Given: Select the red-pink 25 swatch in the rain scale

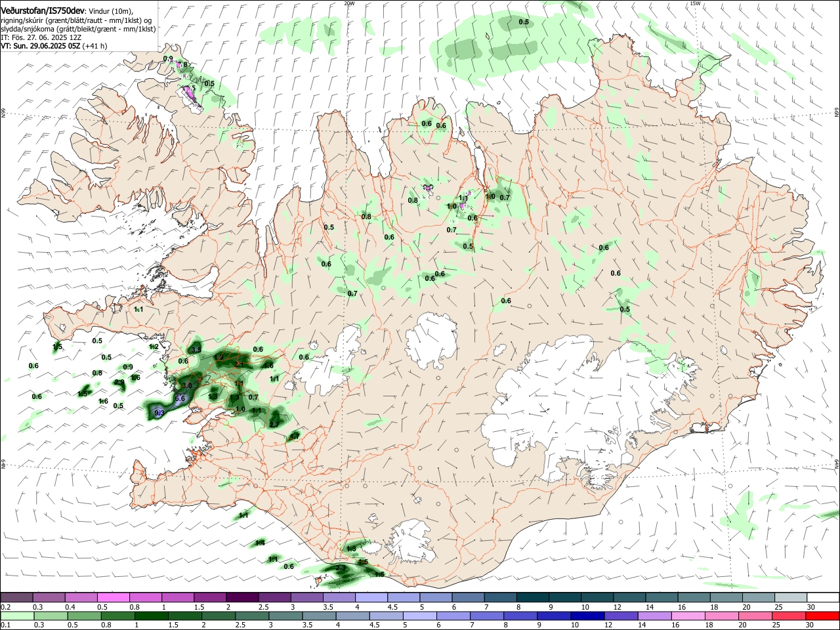Looking at the screenshot, I should pyautogui.click(x=789, y=616).
